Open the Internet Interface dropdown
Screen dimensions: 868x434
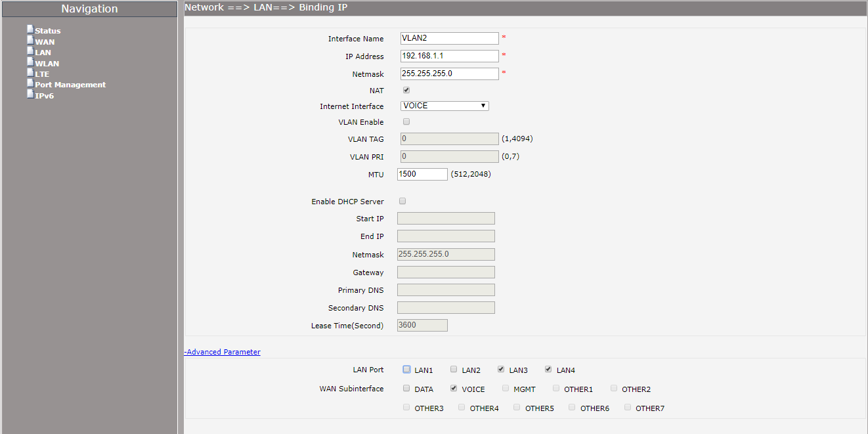click(x=445, y=106)
